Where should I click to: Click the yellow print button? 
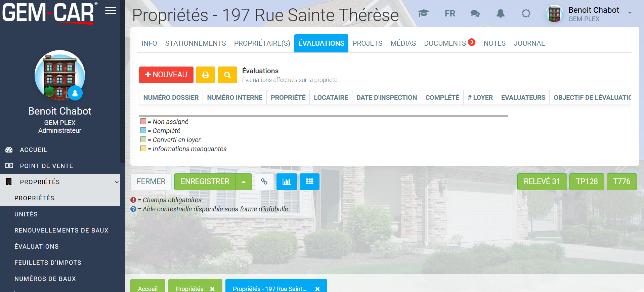(206, 75)
